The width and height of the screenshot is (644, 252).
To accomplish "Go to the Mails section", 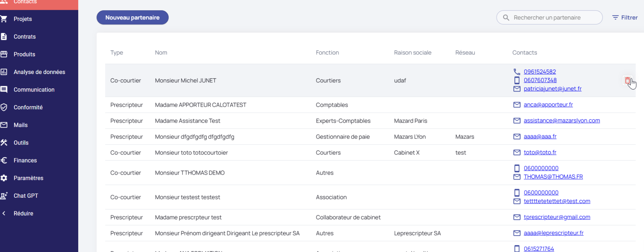I will [21, 125].
